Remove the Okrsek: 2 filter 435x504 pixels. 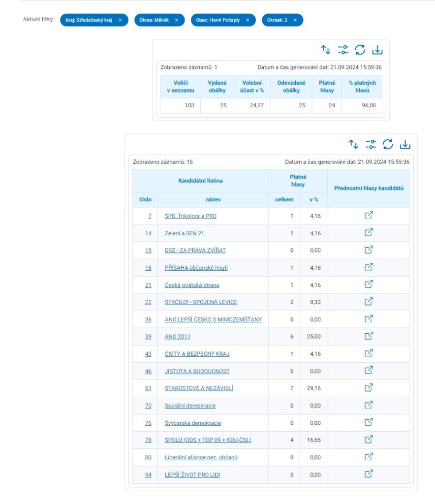(x=295, y=20)
